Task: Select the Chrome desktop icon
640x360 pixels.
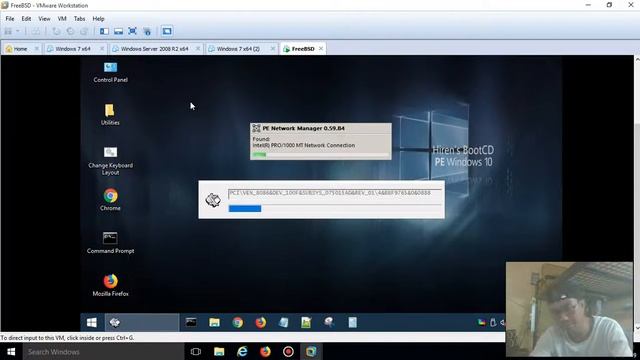Action: [110, 200]
